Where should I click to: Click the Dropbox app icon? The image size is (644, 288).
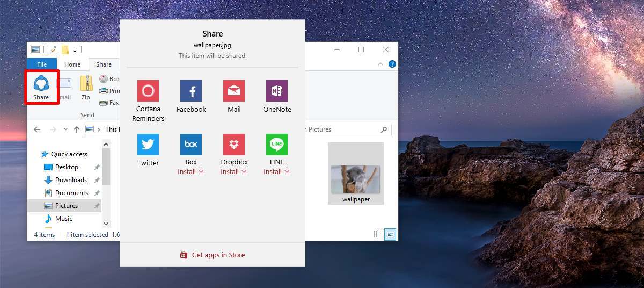[x=234, y=145]
